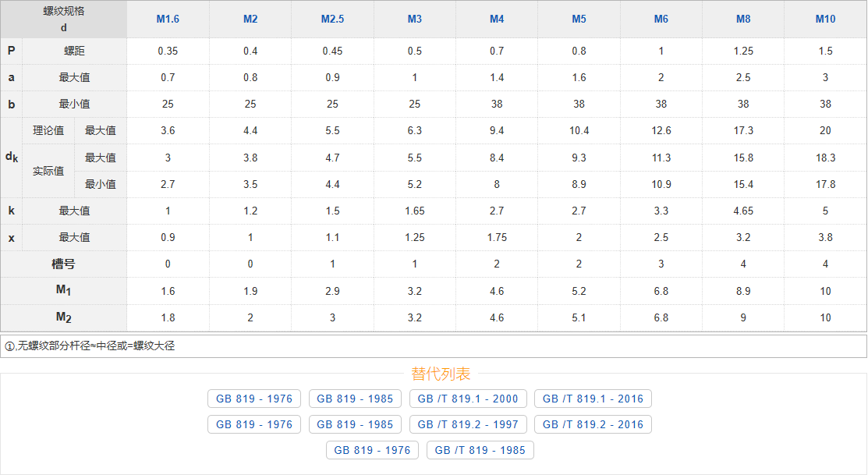The width and height of the screenshot is (868, 475).
Task: Click the M10 thread size header
Action: click(825, 19)
